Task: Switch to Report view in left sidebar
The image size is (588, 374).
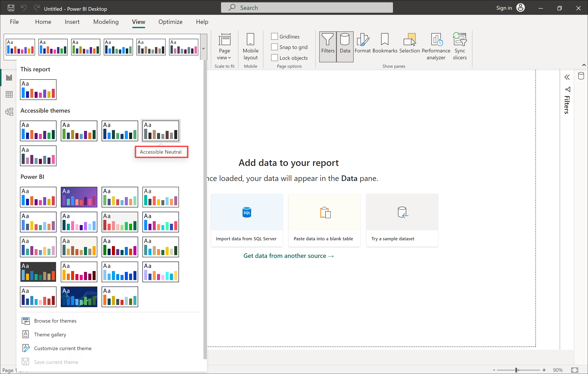Action: 9,78
